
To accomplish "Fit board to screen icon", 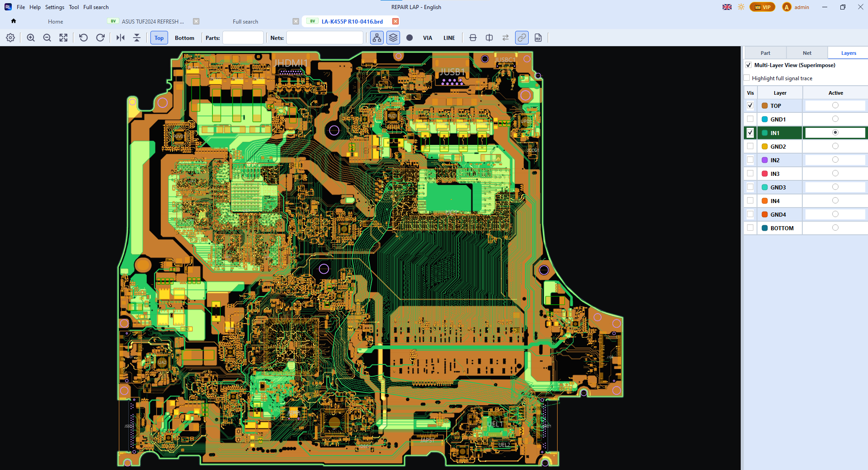I will tap(63, 38).
